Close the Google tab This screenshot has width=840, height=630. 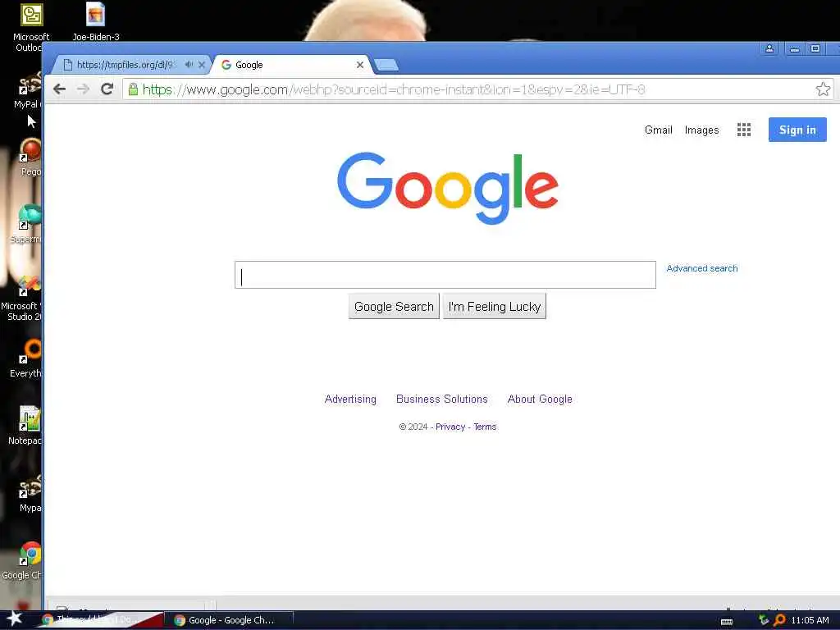click(360, 65)
